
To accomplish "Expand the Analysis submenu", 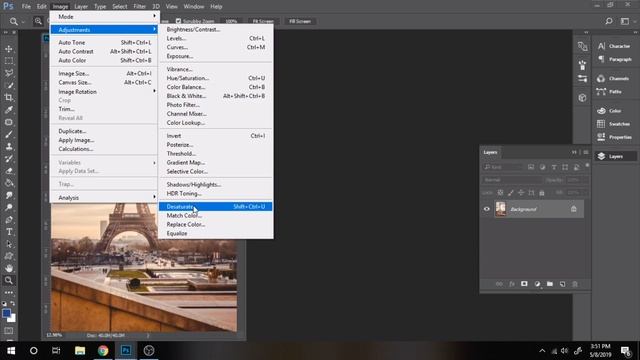I will tap(104, 198).
